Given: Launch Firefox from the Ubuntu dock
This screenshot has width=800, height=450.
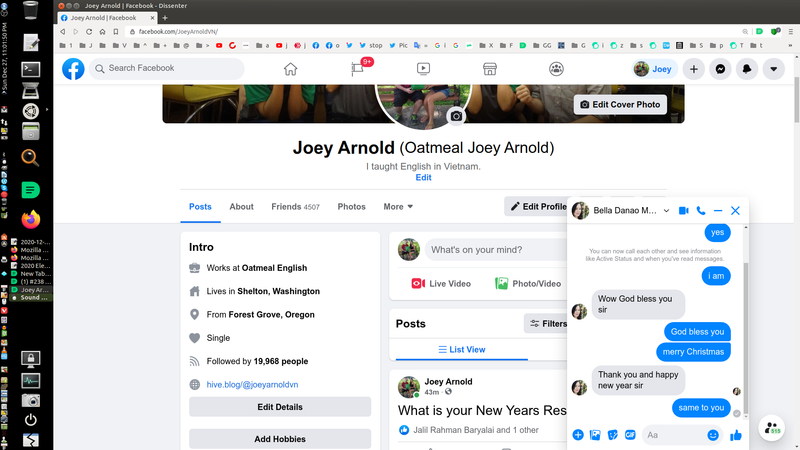Looking at the screenshot, I should tap(31, 218).
